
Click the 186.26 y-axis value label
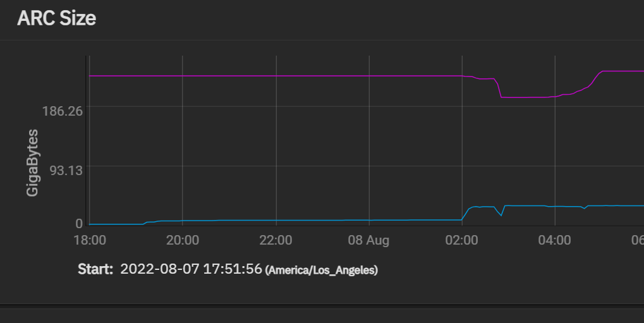coord(63,111)
